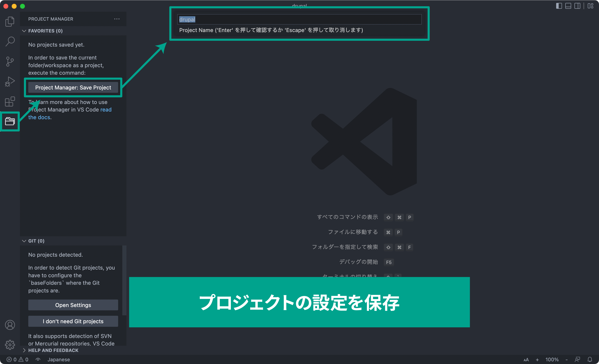The height and width of the screenshot is (364, 599).
Task: Click the feedback icon in status bar
Action: pyautogui.click(x=577, y=359)
